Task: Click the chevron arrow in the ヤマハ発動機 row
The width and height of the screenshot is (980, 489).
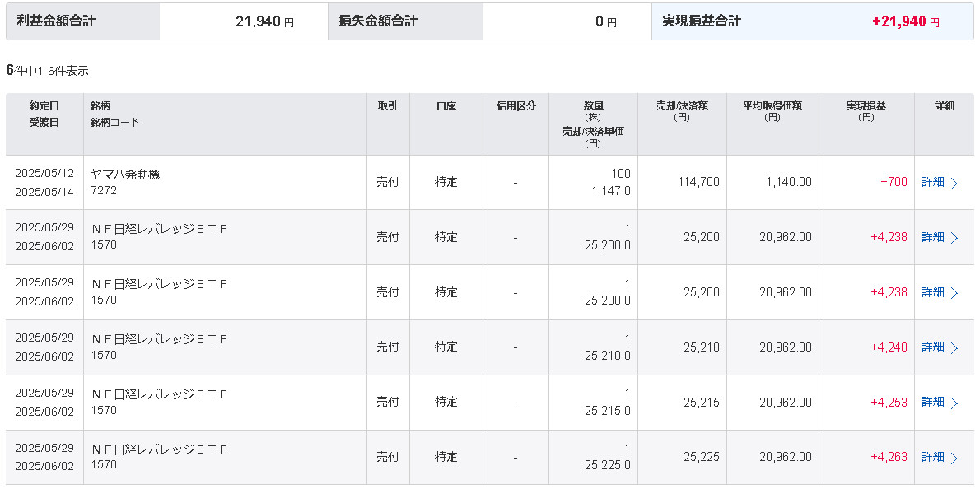Action: (954, 183)
